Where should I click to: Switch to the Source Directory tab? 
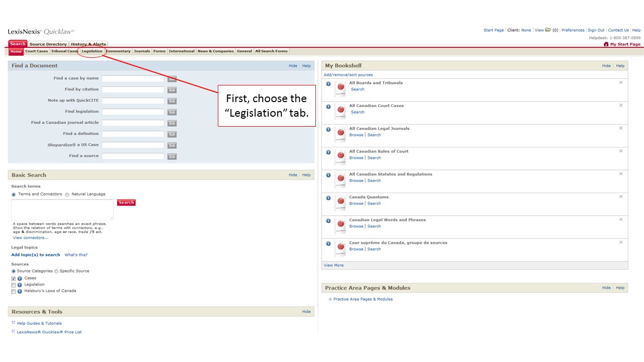(48, 44)
